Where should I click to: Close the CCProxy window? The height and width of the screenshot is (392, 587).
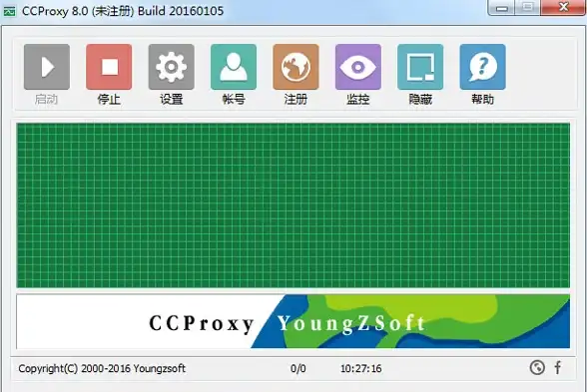click(563, 8)
